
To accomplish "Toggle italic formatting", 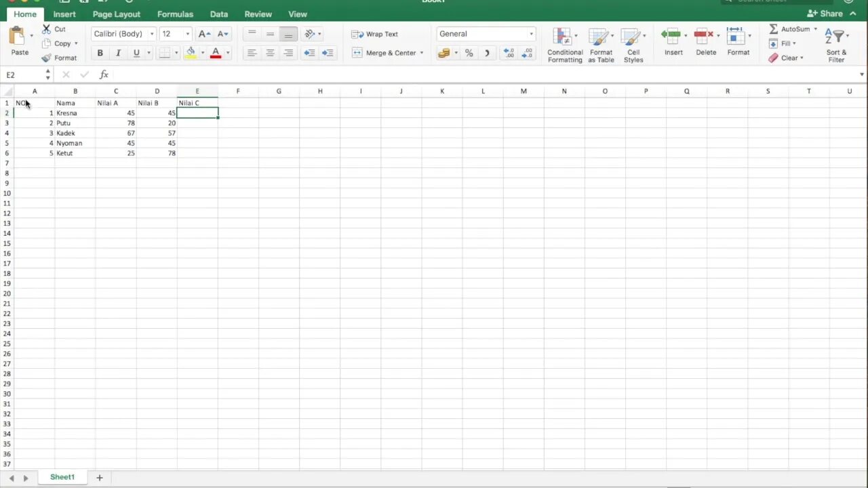I will pyautogui.click(x=118, y=52).
